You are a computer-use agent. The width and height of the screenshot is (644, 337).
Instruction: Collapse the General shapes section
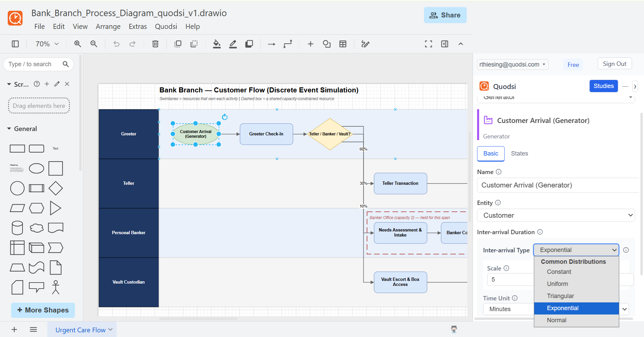click(9, 129)
